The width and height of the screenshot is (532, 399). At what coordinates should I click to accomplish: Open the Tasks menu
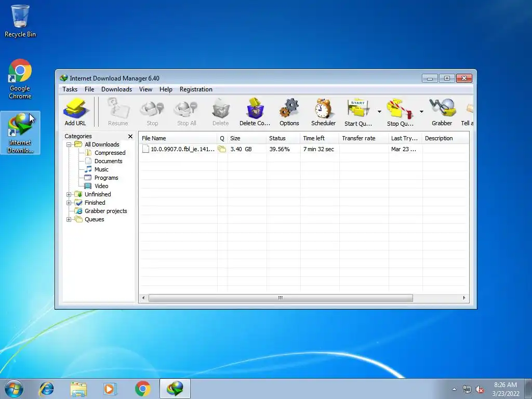(x=70, y=89)
